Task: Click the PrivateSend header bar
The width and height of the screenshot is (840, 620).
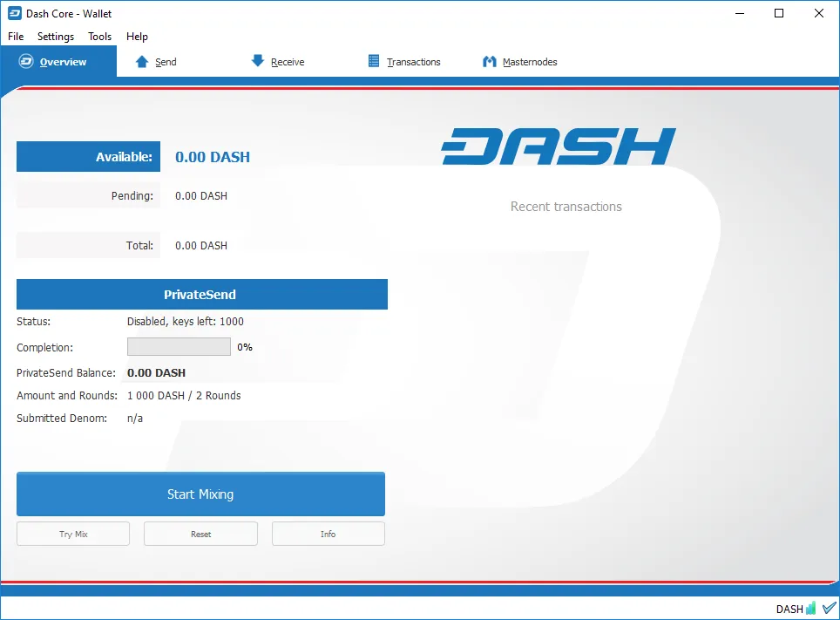Action: click(x=202, y=294)
